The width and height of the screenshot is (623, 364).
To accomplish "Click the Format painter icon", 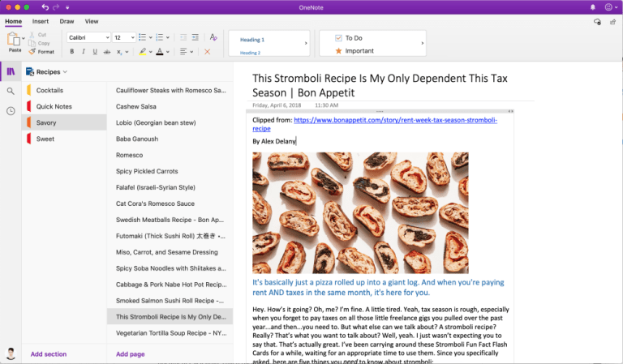I will pos(32,52).
